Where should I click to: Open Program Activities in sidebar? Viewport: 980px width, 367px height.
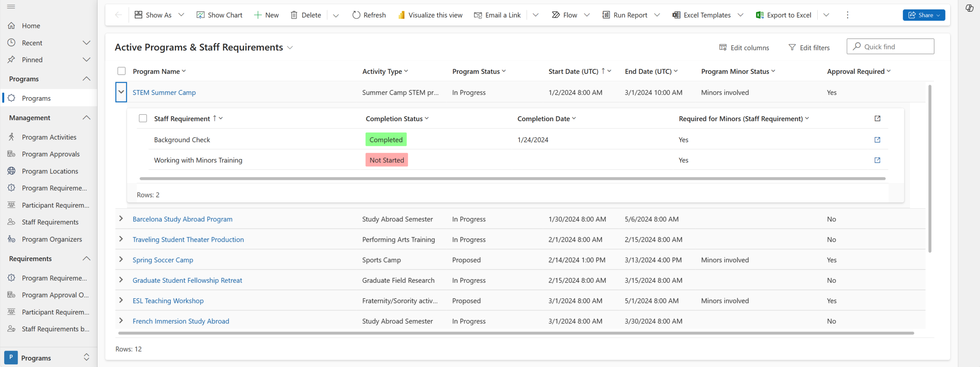[49, 137]
